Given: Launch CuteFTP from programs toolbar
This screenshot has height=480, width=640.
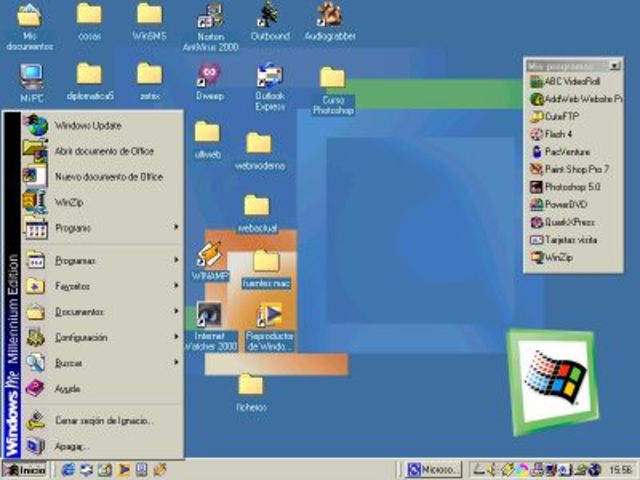Looking at the screenshot, I should (x=554, y=116).
